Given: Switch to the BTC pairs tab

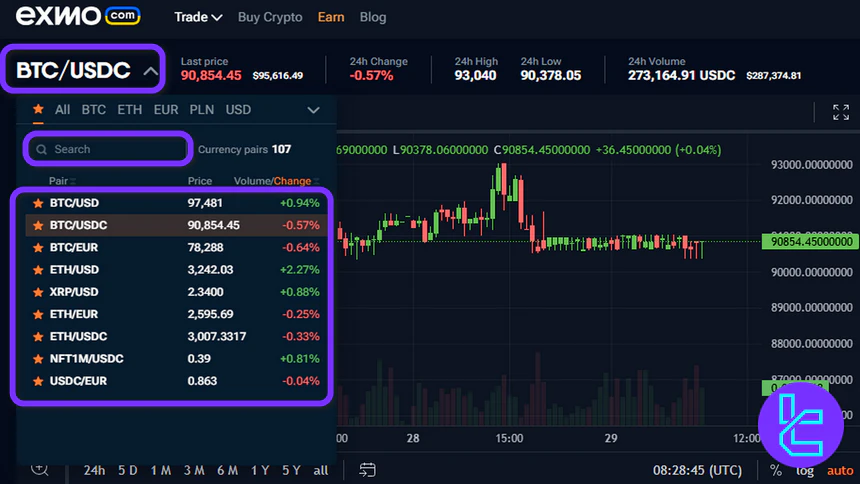Looking at the screenshot, I should (94, 110).
